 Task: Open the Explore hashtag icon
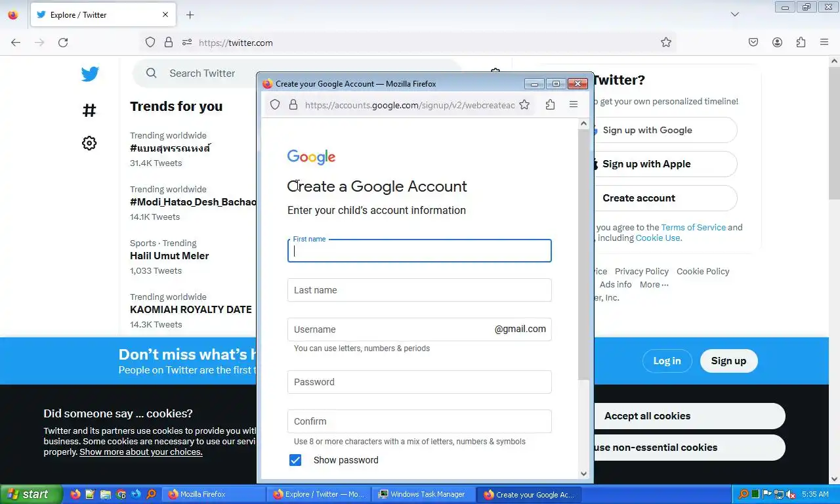(x=89, y=110)
